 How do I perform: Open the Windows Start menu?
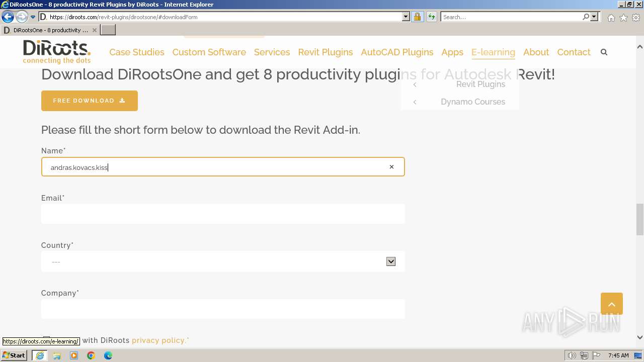15,355
